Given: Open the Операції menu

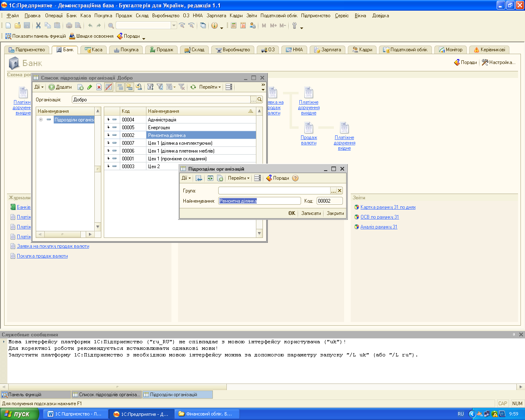Looking at the screenshot, I should coord(54,16).
